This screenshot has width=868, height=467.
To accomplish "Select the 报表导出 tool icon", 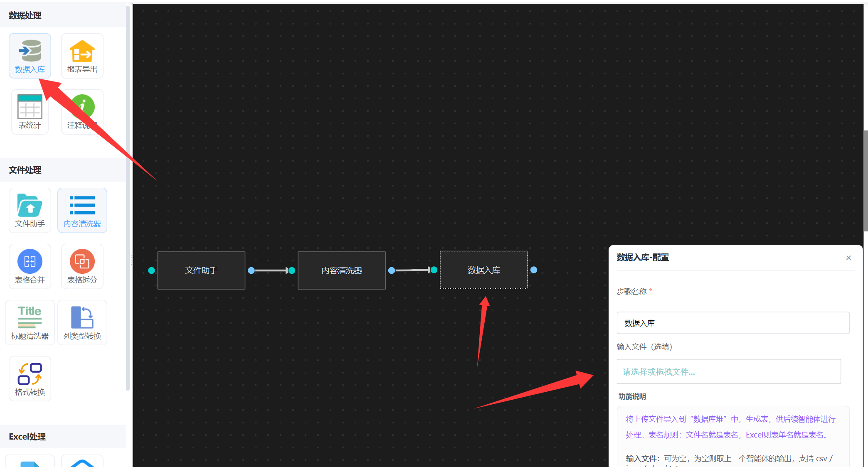I will (x=82, y=51).
